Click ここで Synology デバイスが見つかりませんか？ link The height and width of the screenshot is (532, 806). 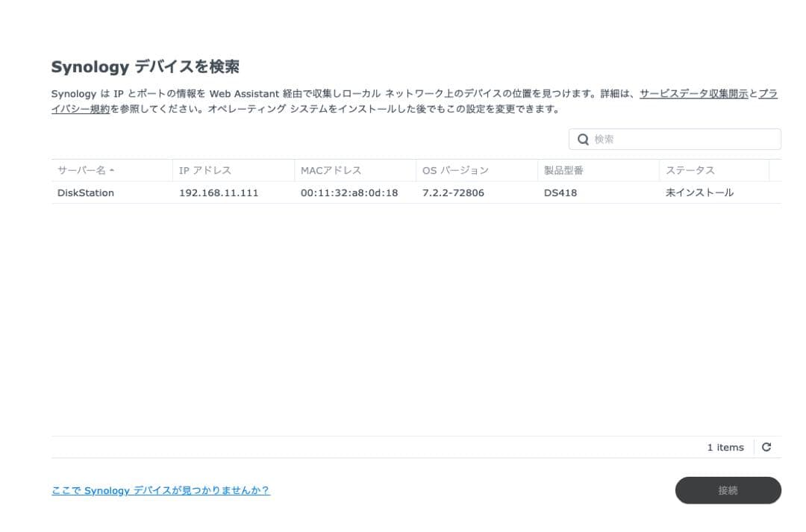160,490
